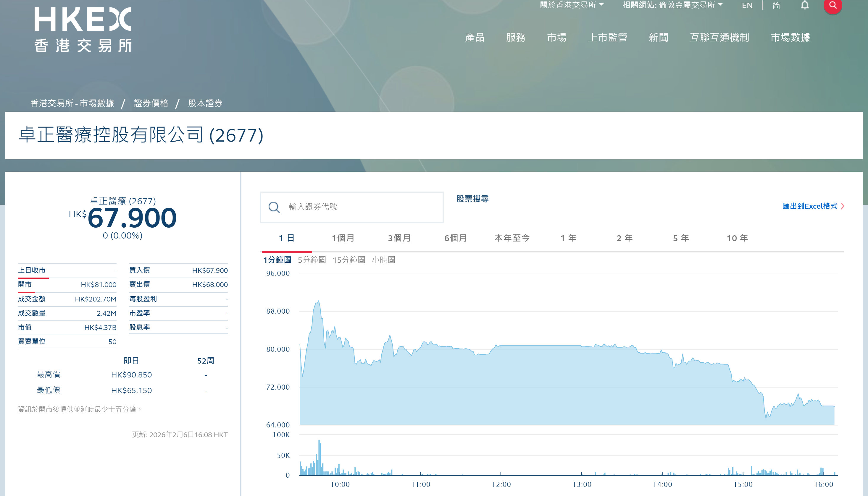Viewport: 868px width, 496px height.
Task: Select the 2 年 chart range tab
Action: pyautogui.click(x=625, y=238)
